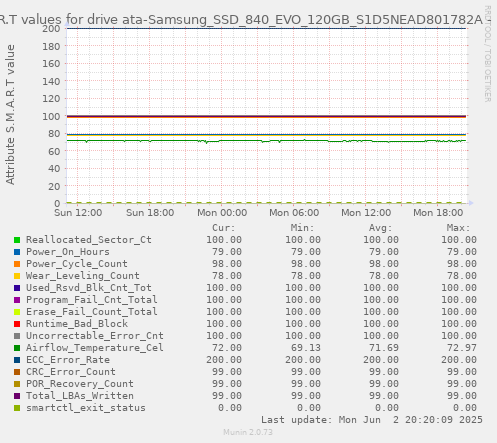The height and width of the screenshot is (443, 497).
Task: Click the Mon 00:00 time axis label
Action: click(x=222, y=213)
